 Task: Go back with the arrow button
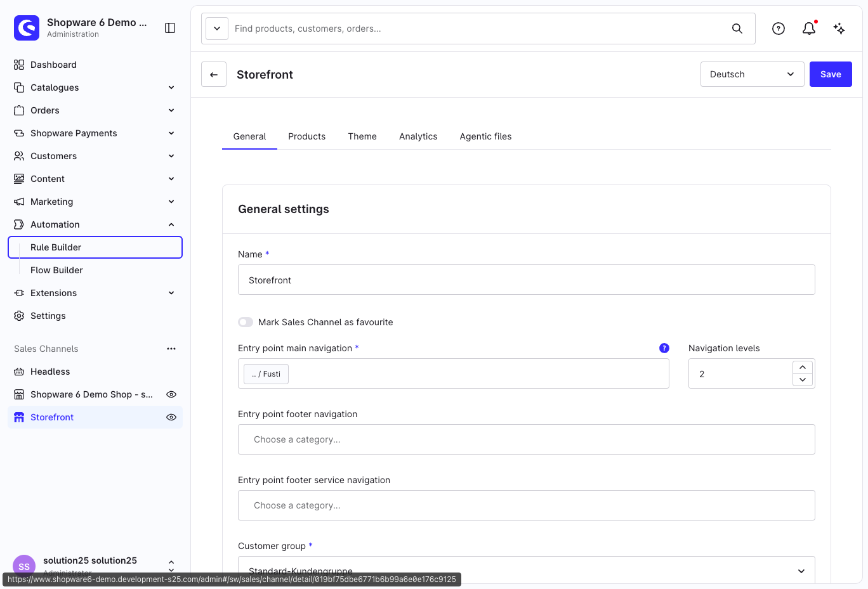pyautogui.click(x=214, y=74)
